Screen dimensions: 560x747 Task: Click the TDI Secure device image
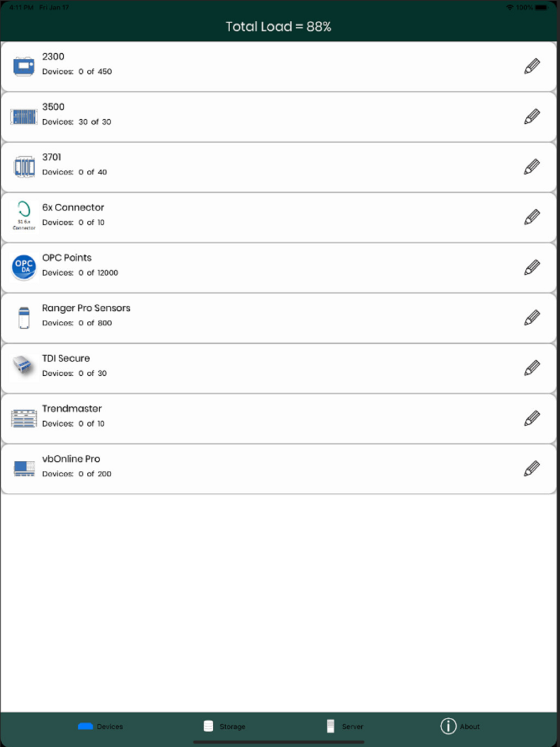(23, 366)
